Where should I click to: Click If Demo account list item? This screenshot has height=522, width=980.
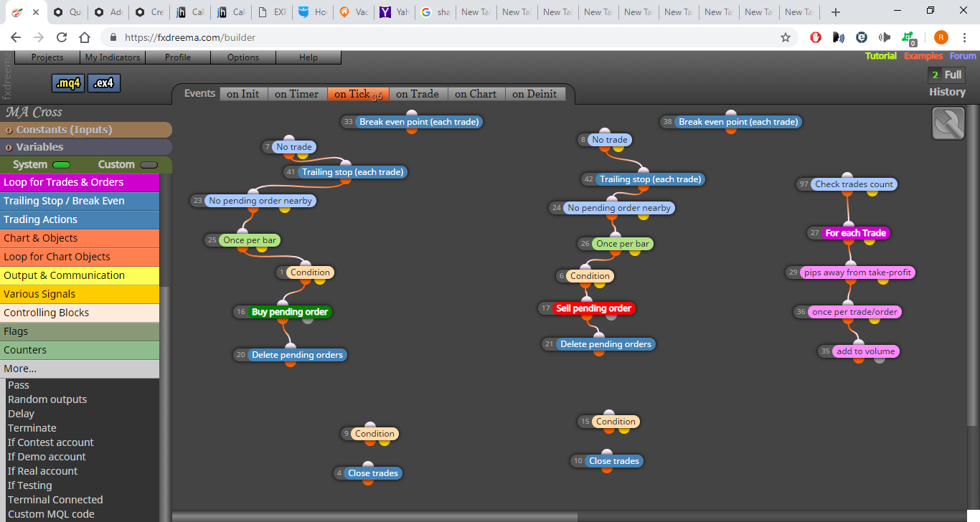point(47,457)
